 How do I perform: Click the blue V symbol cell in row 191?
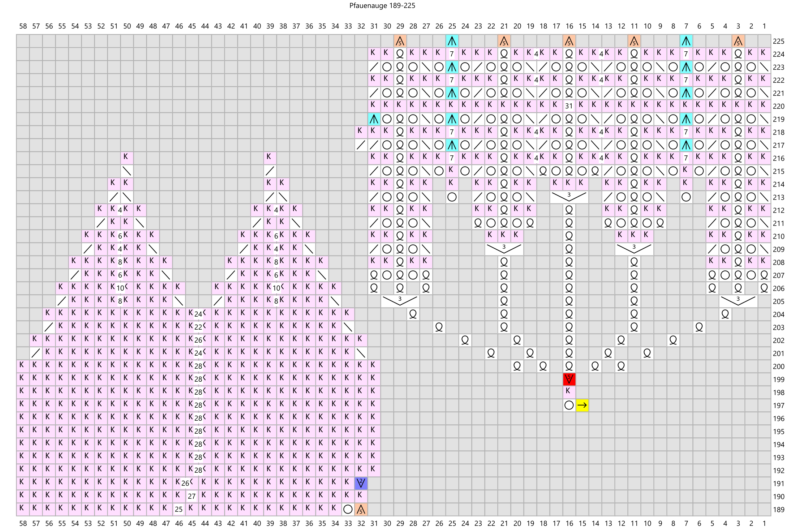pyautogui.click(x=361, y=484)
